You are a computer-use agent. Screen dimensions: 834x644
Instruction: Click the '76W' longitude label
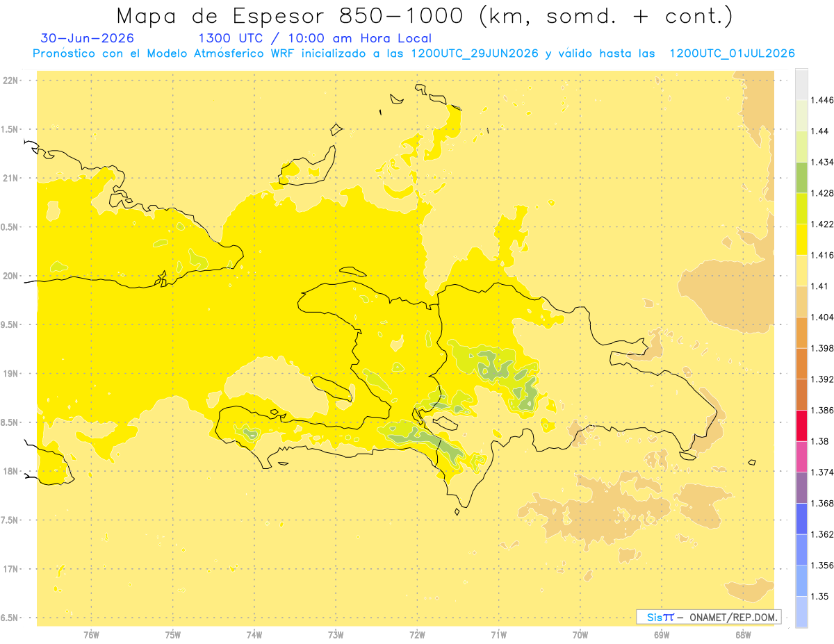click(x=91, y=636)
